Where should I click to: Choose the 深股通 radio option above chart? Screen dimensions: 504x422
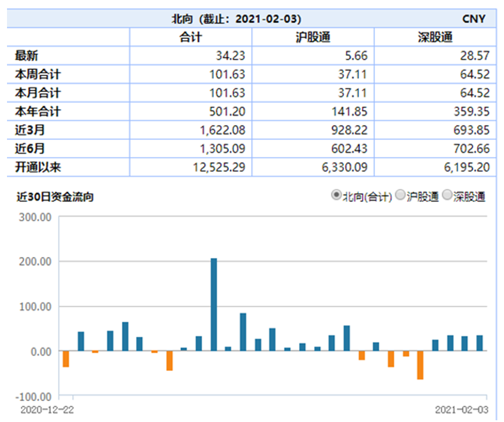pyautogui.click(x=447, y=196)
